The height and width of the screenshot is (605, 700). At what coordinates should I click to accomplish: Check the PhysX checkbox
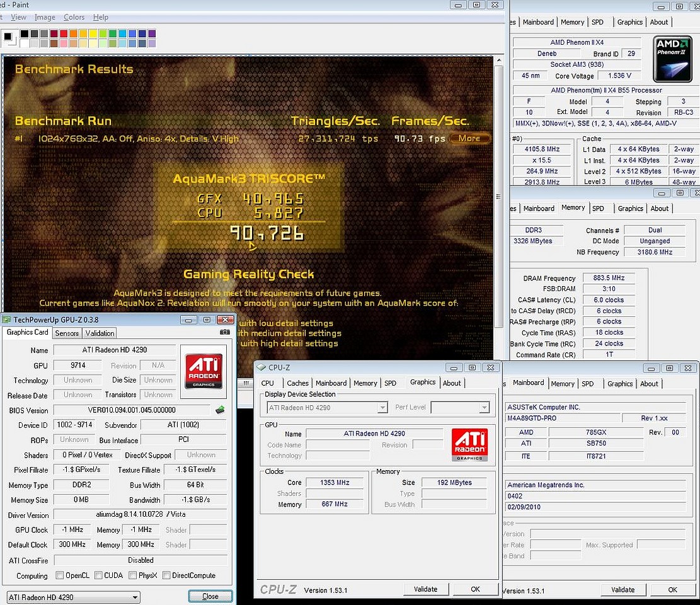pyautogui.click(x=133, y=575)
